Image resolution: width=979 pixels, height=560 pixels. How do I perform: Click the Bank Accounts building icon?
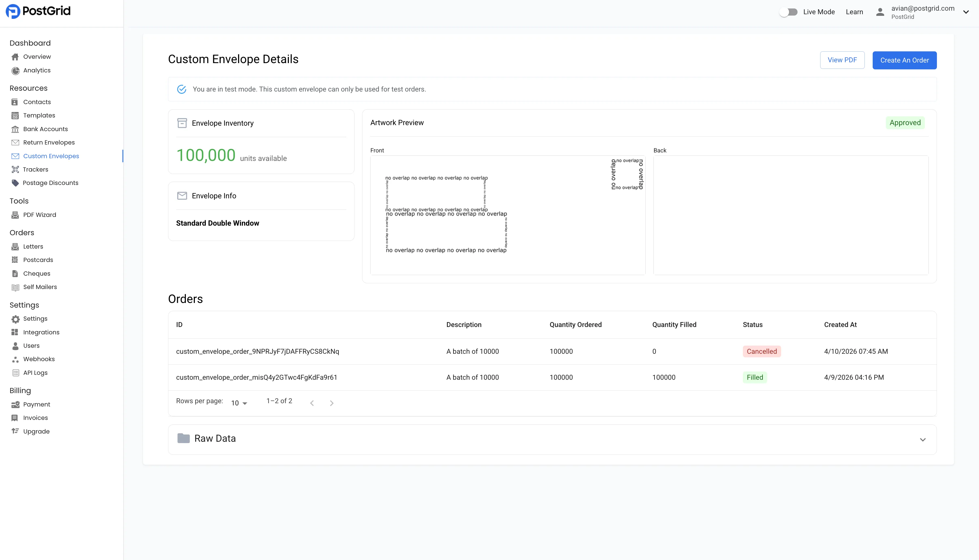(15, 129)
